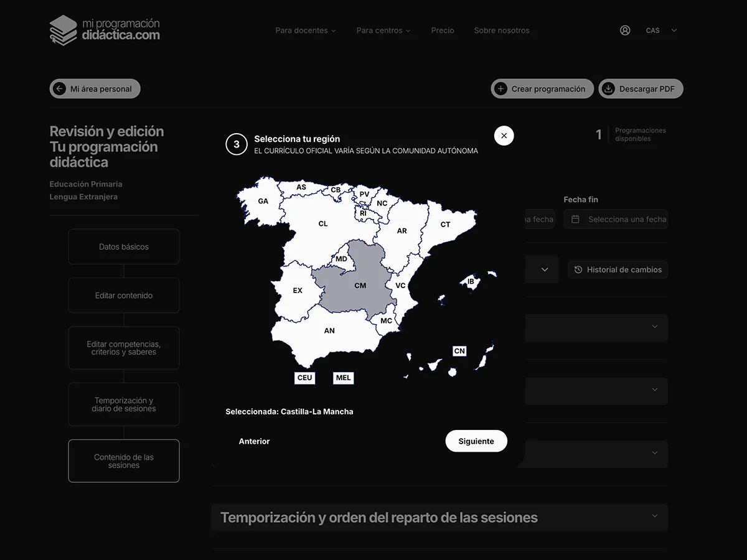Click the mi programación didáctica logo

(x=105, y=30)
